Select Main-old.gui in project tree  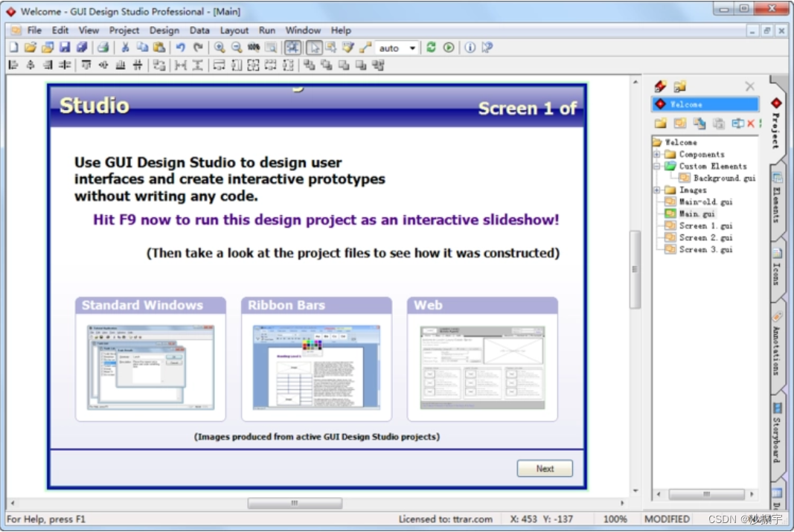coord(705,202)
